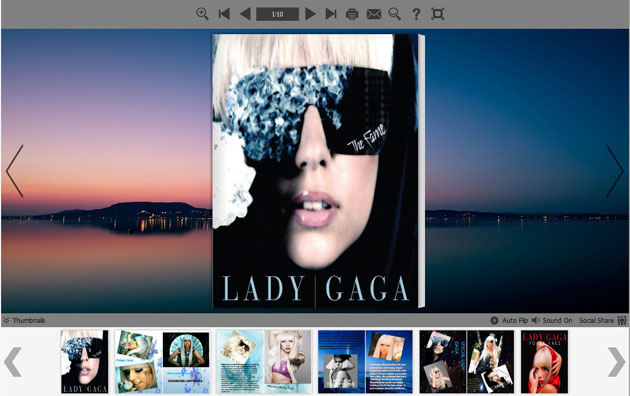Jump to the last page
Image resolution: width=630 pixels, height=396 pixels.
pos(331,14)
